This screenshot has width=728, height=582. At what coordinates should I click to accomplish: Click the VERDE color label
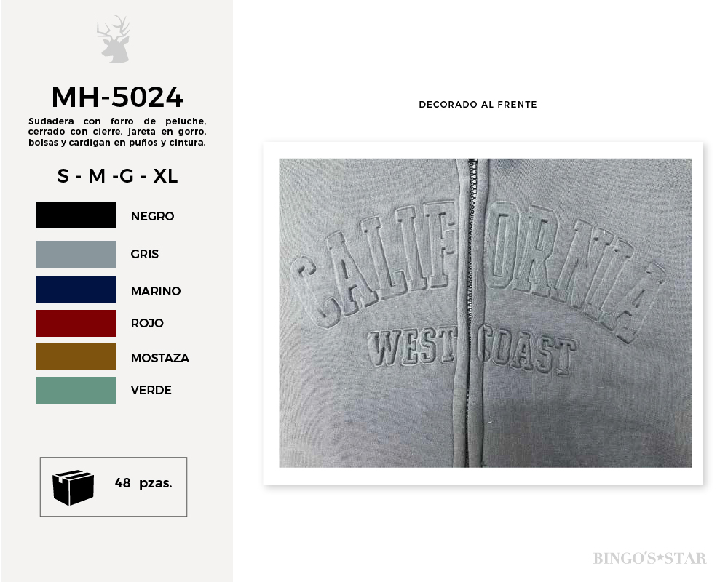coord(151,391)
